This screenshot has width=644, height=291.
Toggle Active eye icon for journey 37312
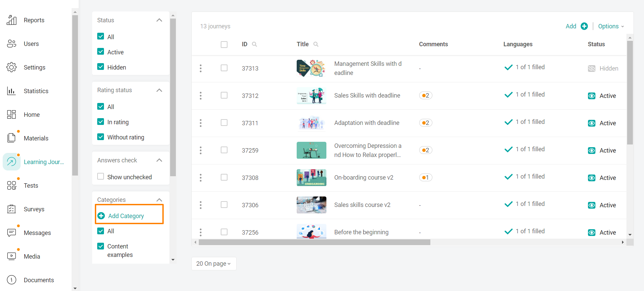click(x=592, y=96)
